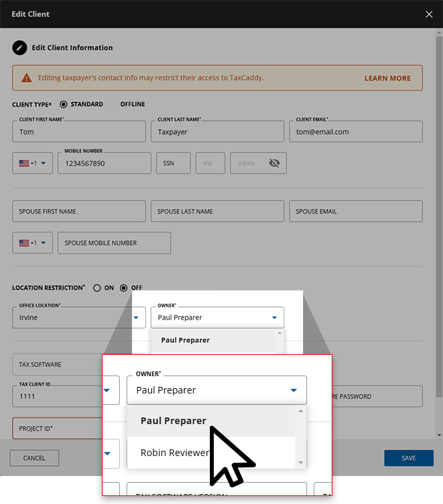This screenshot has height=504, width=443.
Task: Edit the Client Email field
Action: coord(356,131)
